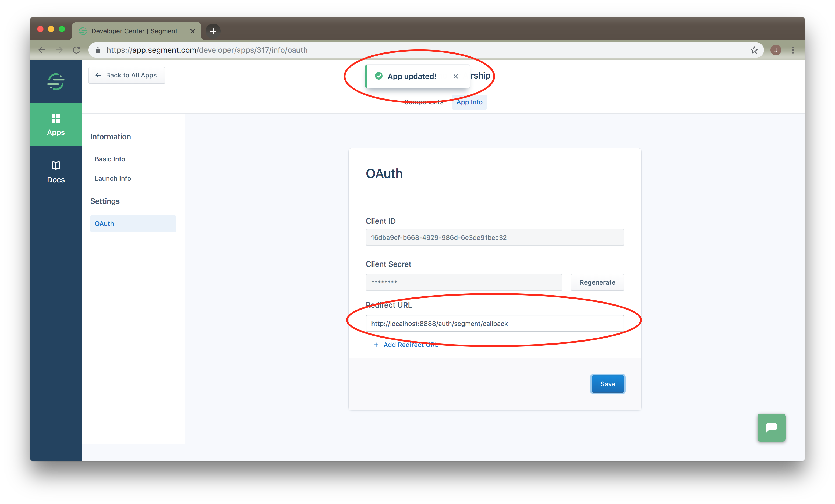
Task: Open the Apps section in sidebar
Action: click(56, 125)
